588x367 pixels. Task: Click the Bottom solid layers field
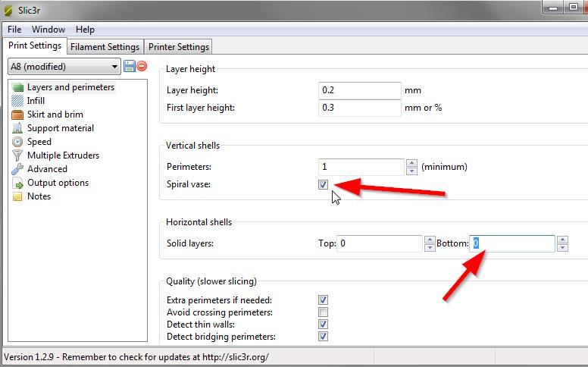click(x=512, y=243)
